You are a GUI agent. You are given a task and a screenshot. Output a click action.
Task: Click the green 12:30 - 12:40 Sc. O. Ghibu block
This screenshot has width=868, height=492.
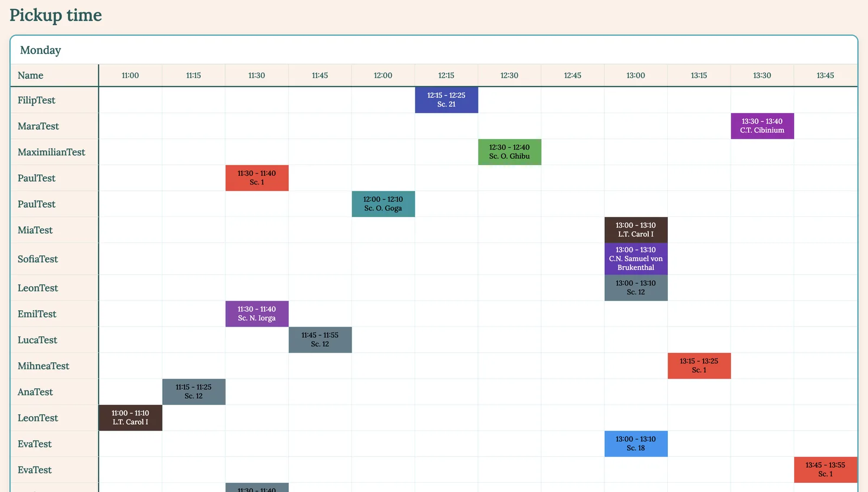pos(509,152)
